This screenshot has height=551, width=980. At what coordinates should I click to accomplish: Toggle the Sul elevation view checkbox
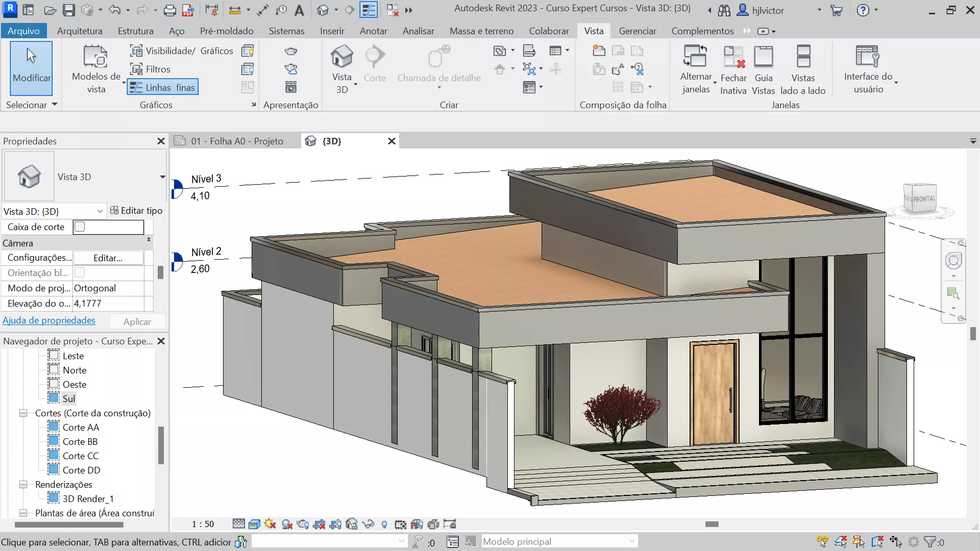[x=54, y=398]
